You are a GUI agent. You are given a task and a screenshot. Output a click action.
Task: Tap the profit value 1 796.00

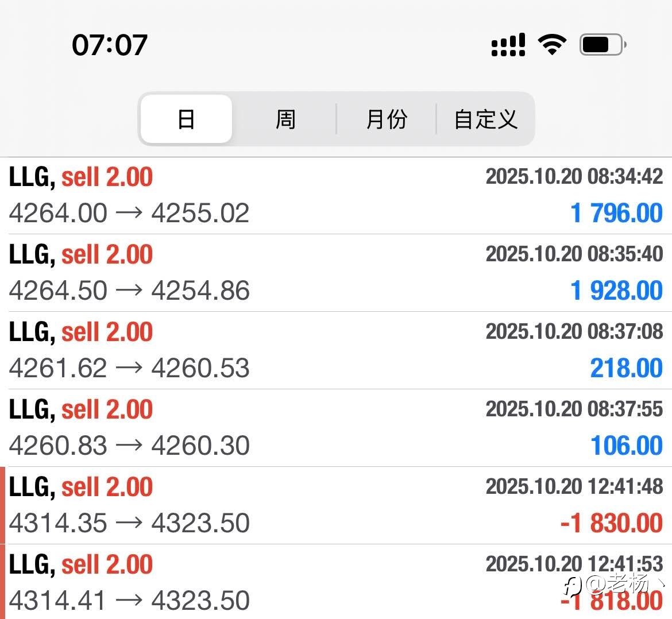(617, 213)
